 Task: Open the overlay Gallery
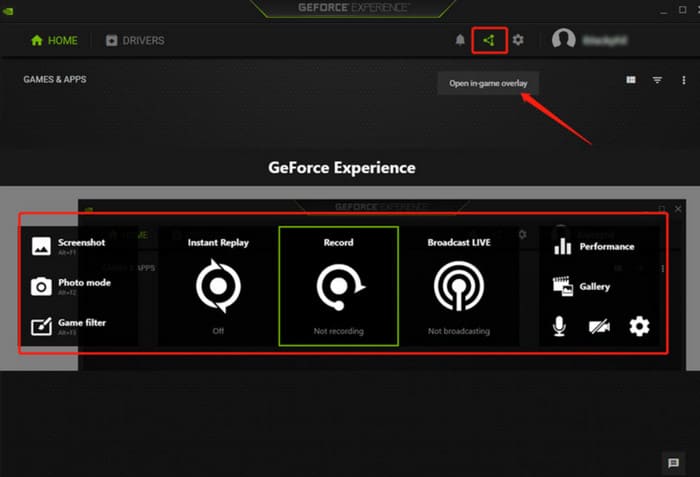coord(582,287)
